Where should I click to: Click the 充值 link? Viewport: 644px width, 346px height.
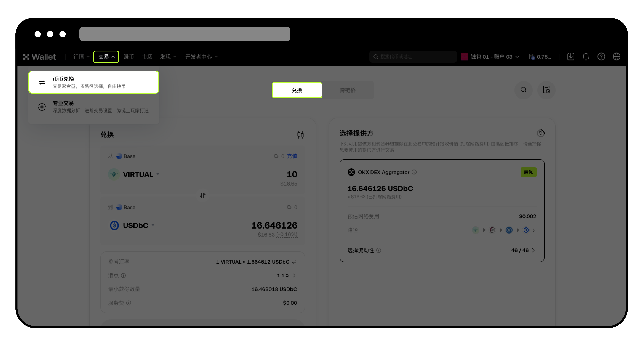point(292,156)
